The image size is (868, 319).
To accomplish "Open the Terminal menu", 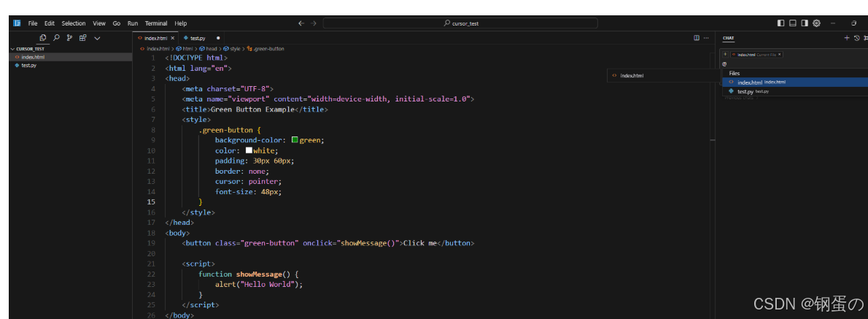I will click(x=156, y=23).
